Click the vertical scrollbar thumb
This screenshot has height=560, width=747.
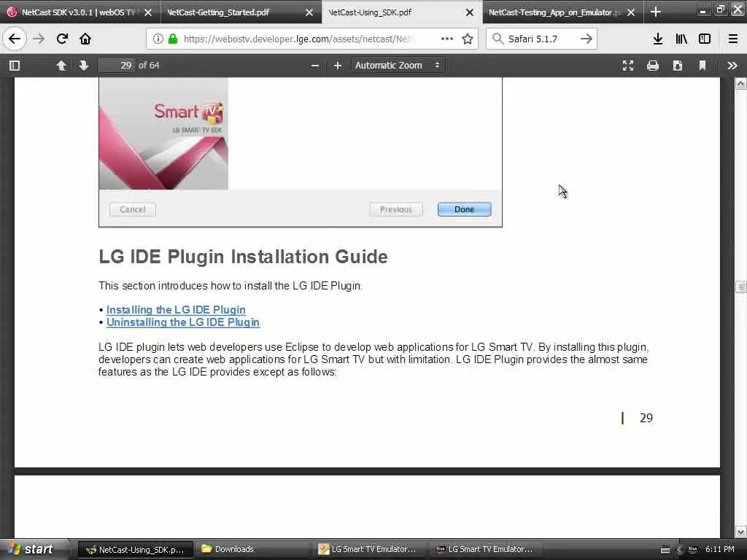[x=740, y=287]
